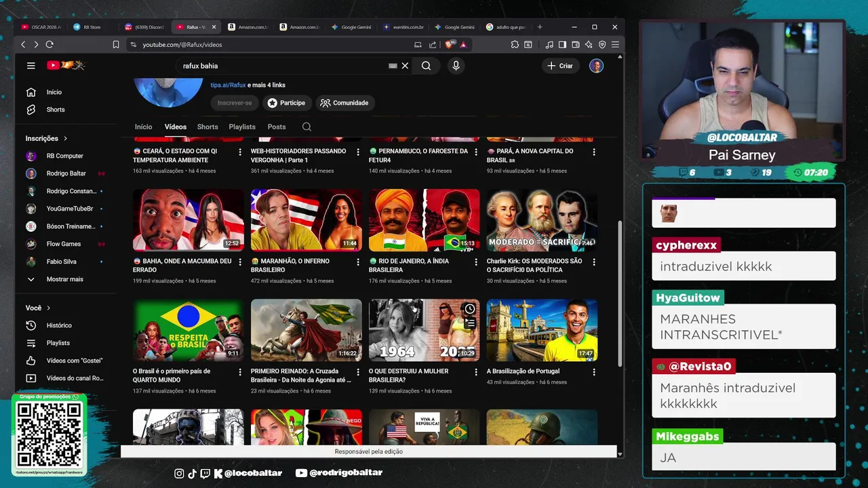Start voice search with the microphone icon

click(x=456, y=66)
